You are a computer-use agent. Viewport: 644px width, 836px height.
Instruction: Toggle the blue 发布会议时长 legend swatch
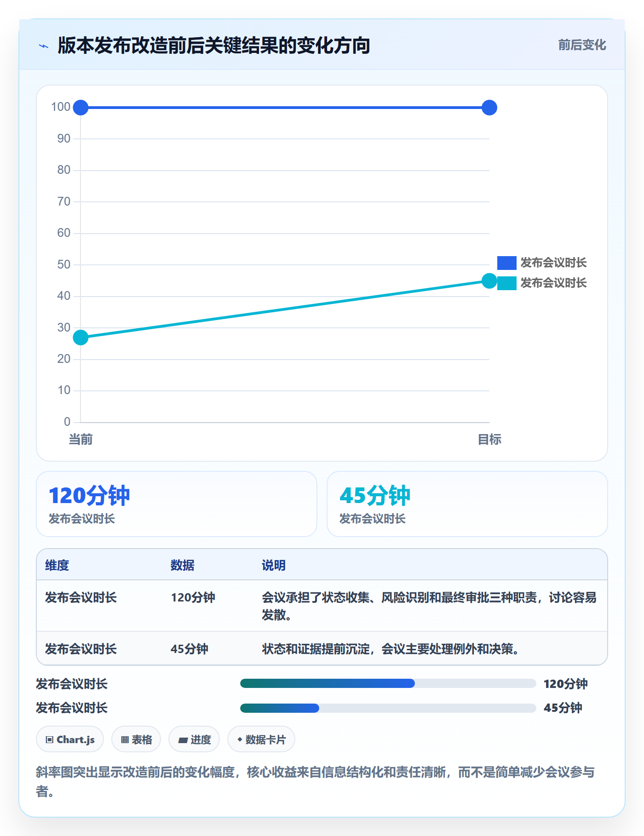pyautogui.click(x=506, y=263)
